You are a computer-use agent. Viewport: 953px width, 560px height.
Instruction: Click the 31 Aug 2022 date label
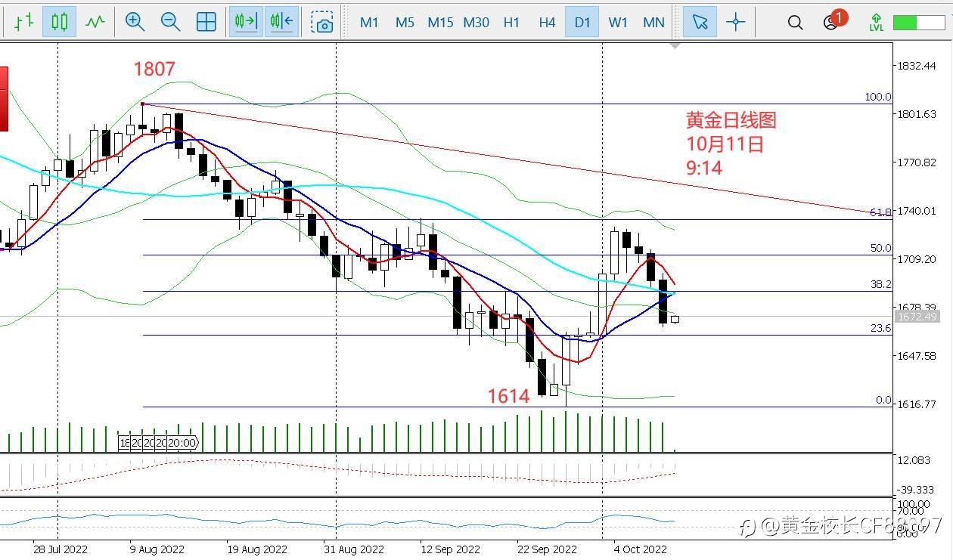tap(353, 549)
